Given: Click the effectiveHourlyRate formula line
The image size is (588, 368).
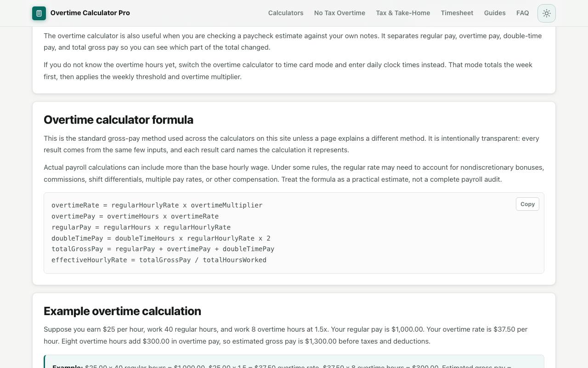Looking at the screenshot, I should pyautogui.click(x=159, y=260).
